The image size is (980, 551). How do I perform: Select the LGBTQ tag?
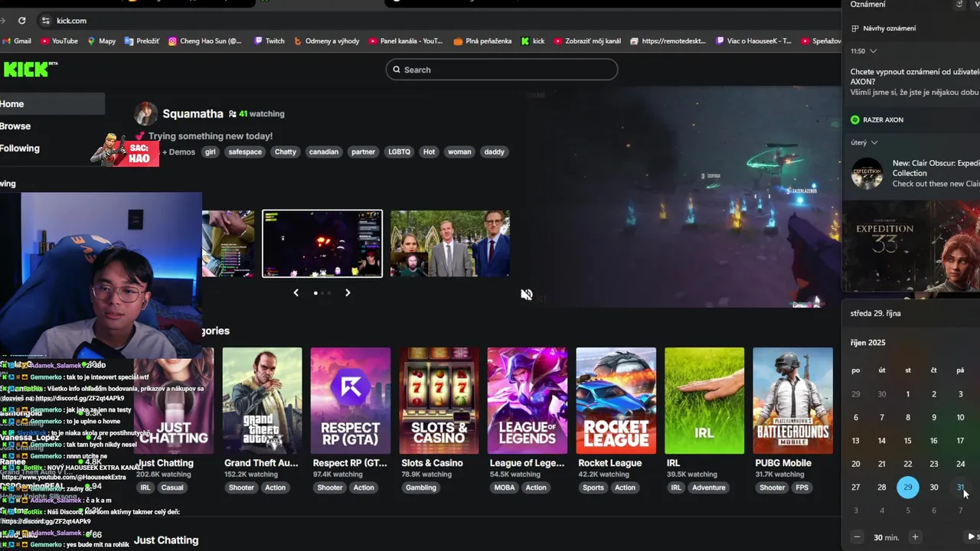point(399,152)
